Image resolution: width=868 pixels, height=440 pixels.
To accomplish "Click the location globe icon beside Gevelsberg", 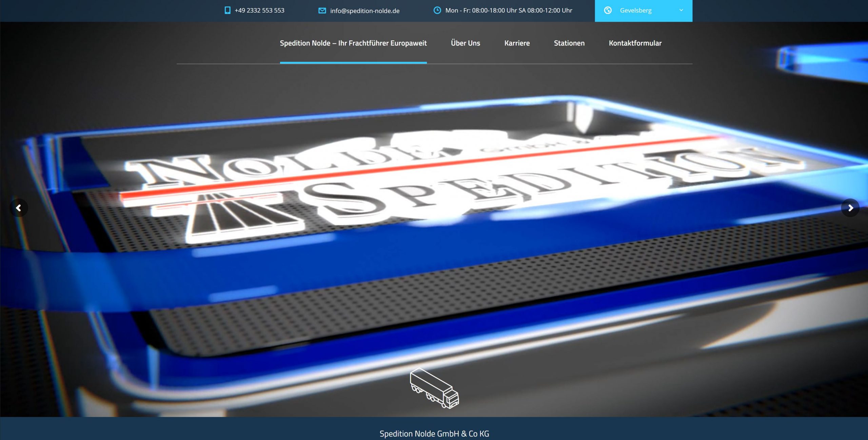I will point(608,11).
